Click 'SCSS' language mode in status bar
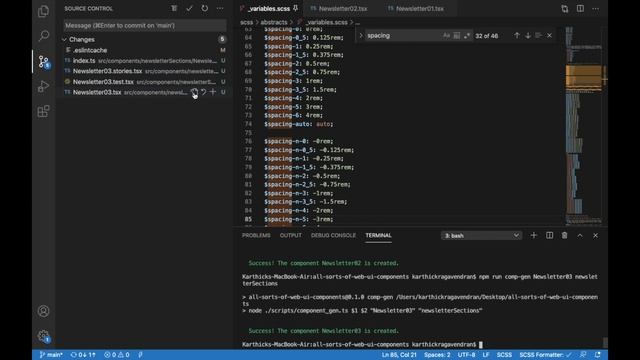The height and width of the screenshot is (360, 640). [x=504, y=355]
